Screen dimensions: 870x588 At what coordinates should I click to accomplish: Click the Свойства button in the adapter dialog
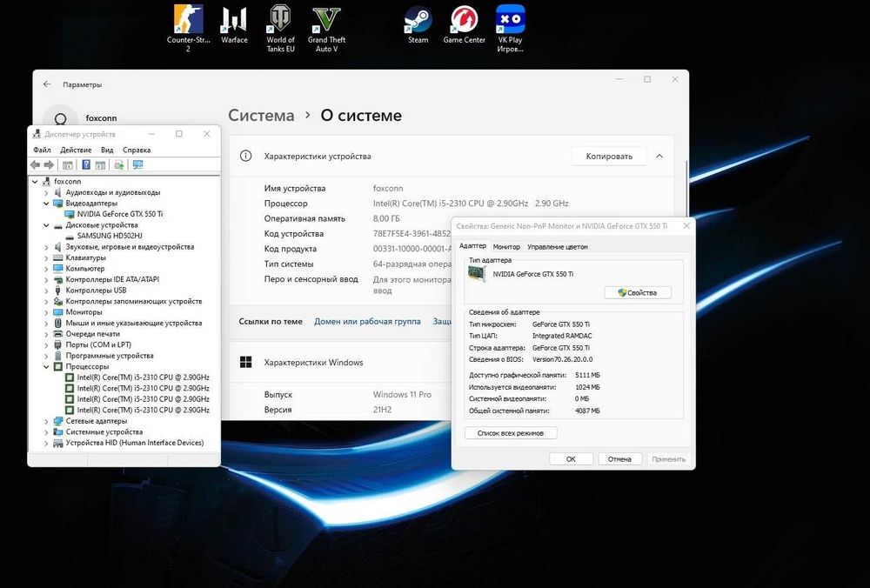click(x=638, y=292)
